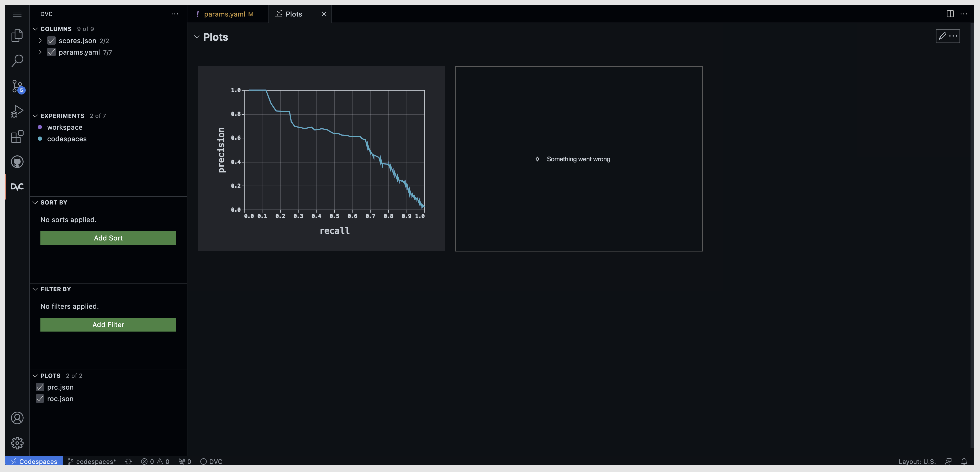
Task: Click the Add Sort button
Action: tap(108, 238)
